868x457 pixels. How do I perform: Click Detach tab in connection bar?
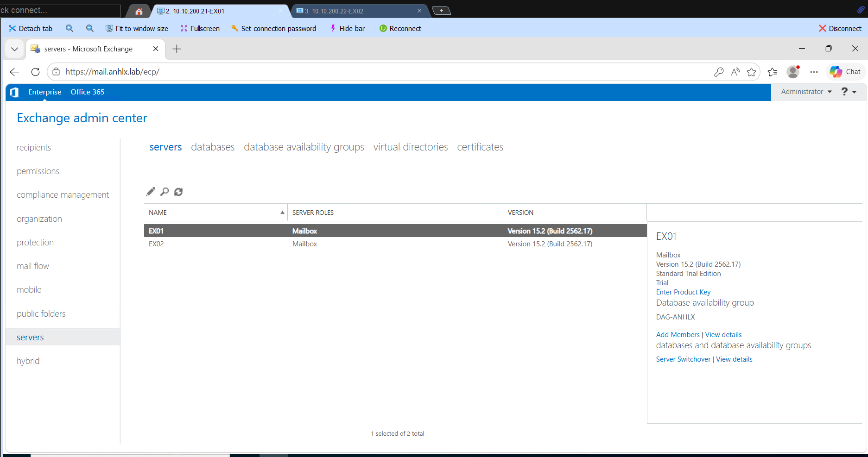tap(31, 29)
